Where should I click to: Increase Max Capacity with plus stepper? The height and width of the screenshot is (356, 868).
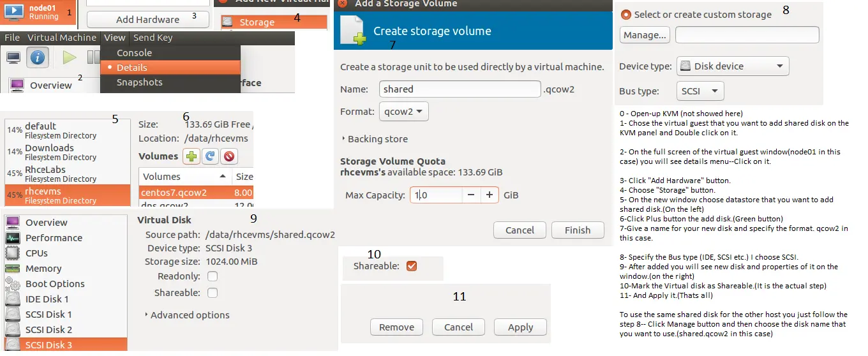490,195
